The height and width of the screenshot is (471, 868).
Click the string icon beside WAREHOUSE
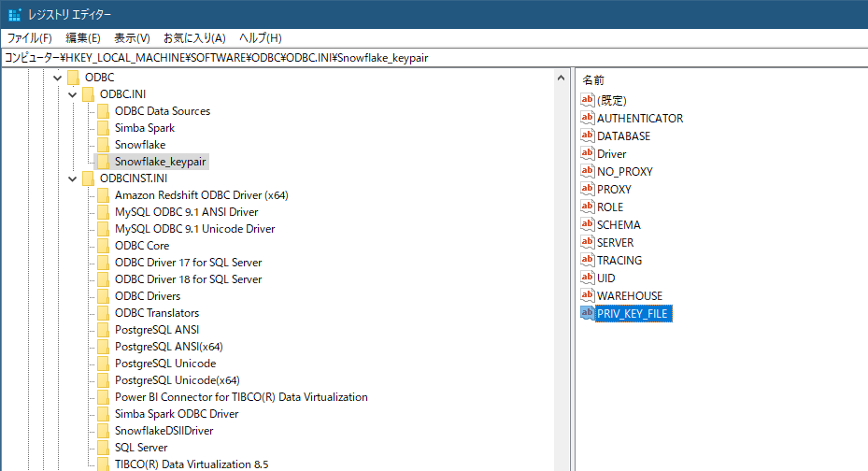[x=588, y=295]
